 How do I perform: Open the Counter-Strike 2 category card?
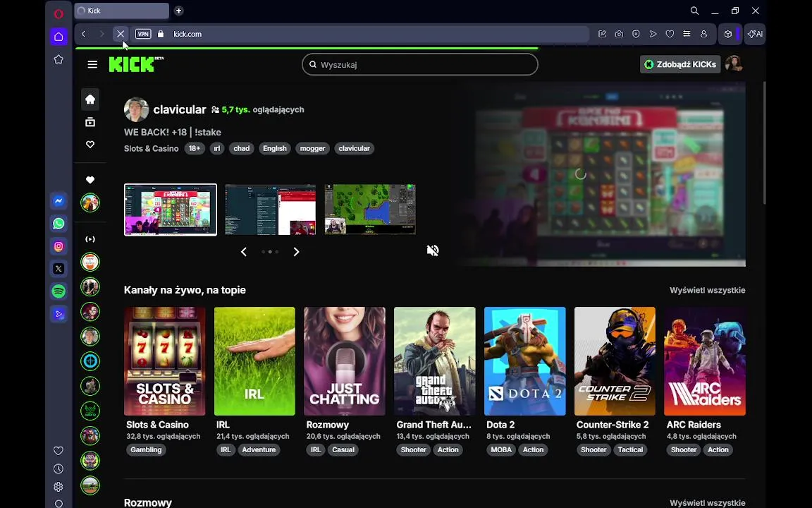click(x=615, y=361)
